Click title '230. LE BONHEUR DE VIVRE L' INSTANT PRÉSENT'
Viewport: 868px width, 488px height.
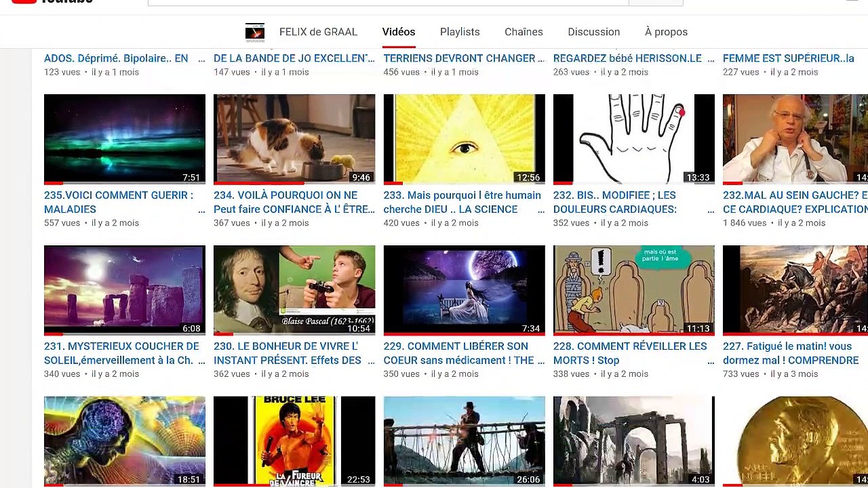(288, 353)
